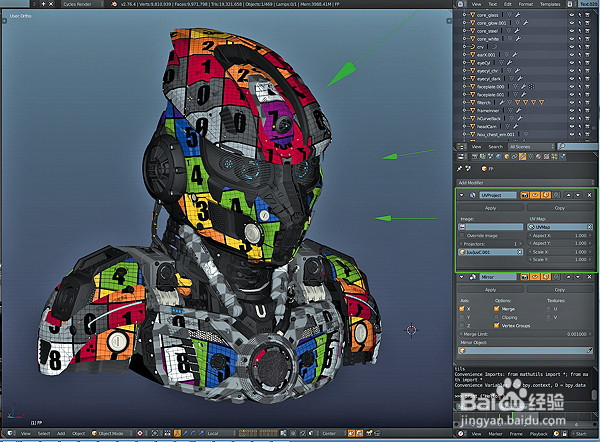Viewport: 600px width, 442px height.
Task: Open Playback menu in timeline header
Action: pos(538,434)
